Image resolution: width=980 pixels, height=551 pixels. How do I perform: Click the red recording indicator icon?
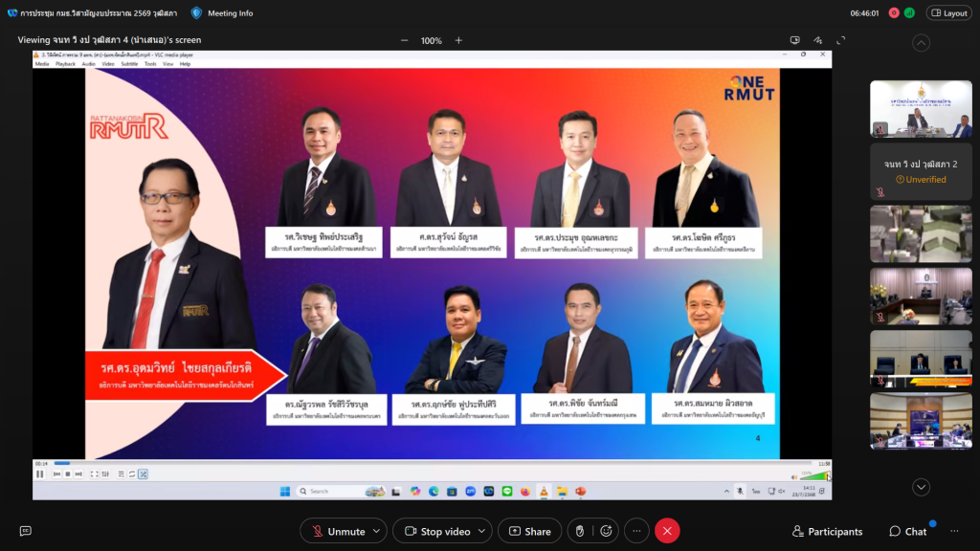pyautogui.click(x=894, y=13)
